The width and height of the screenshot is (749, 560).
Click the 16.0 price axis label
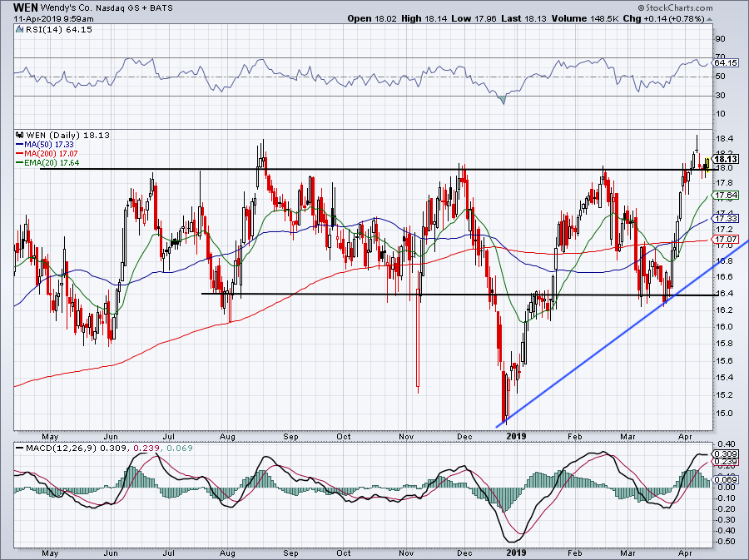click(x=725, y=327)
